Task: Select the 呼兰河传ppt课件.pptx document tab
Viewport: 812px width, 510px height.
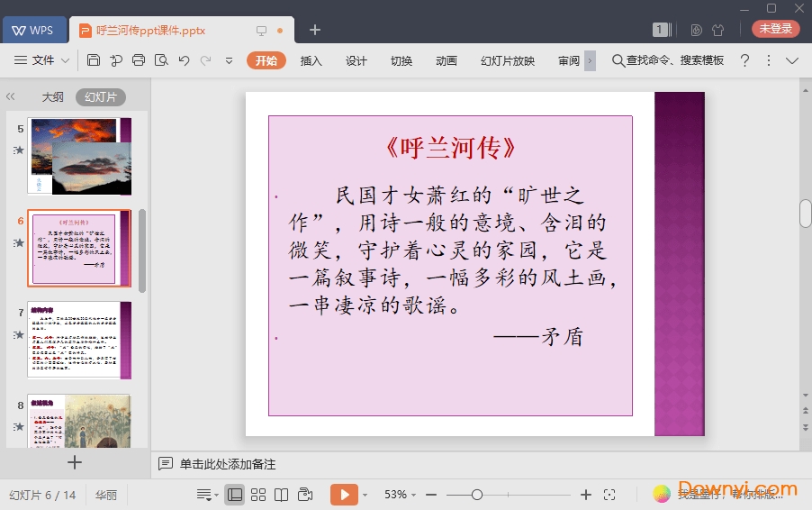Action: (150, 31)
